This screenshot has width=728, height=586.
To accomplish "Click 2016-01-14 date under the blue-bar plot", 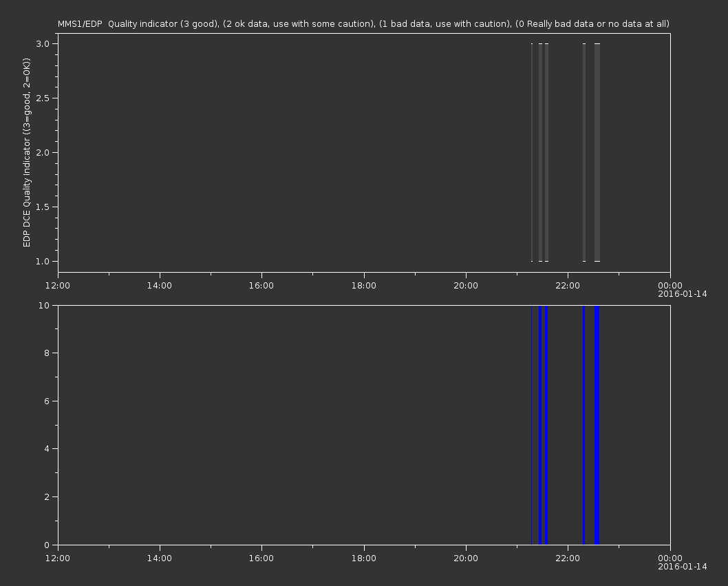I will [683, 567].
